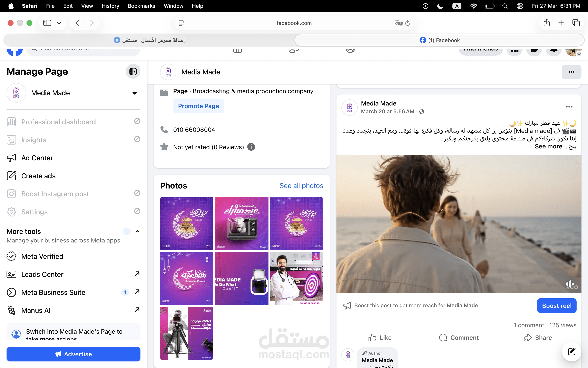Click 125 views text
Screen dimensions: 588x368
[562, 325]
